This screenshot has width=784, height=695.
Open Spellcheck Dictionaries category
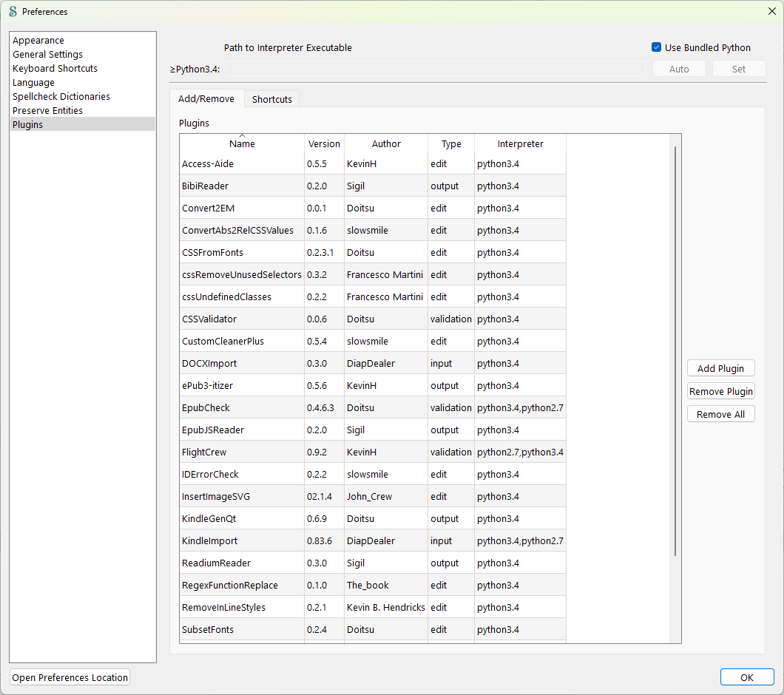(83, 97)
